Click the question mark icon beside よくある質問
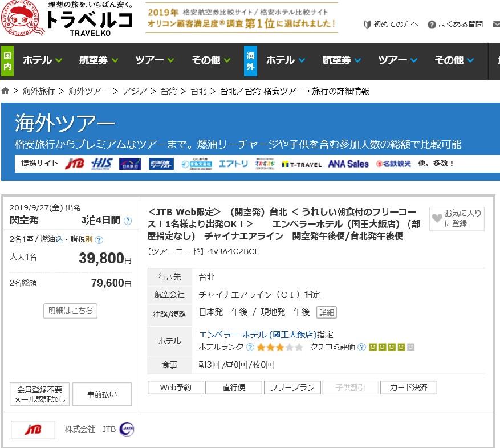The height and width of the screenshot is (448, 500). pyautogui.click(x=432, y=25)
